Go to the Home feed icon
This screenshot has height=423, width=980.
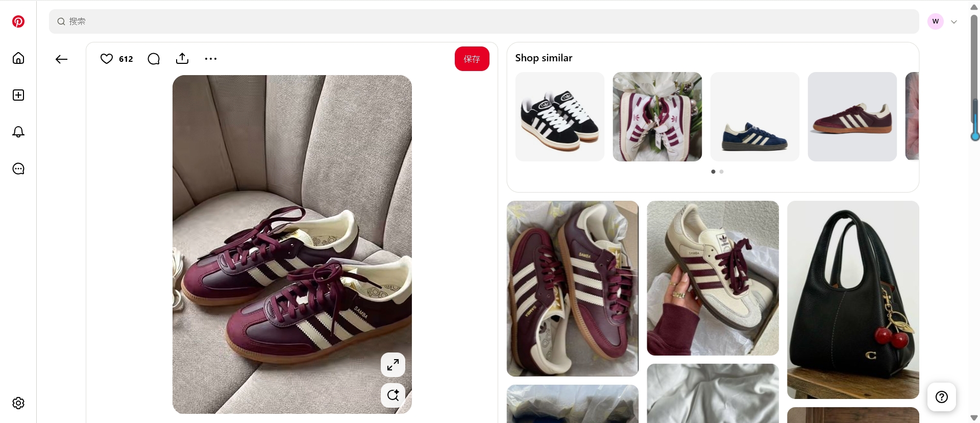pyautogui.click(x=18, y=58)
